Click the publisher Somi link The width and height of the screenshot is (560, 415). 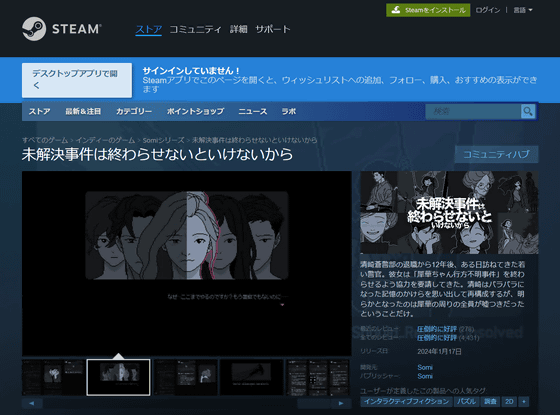pos(425,376)
